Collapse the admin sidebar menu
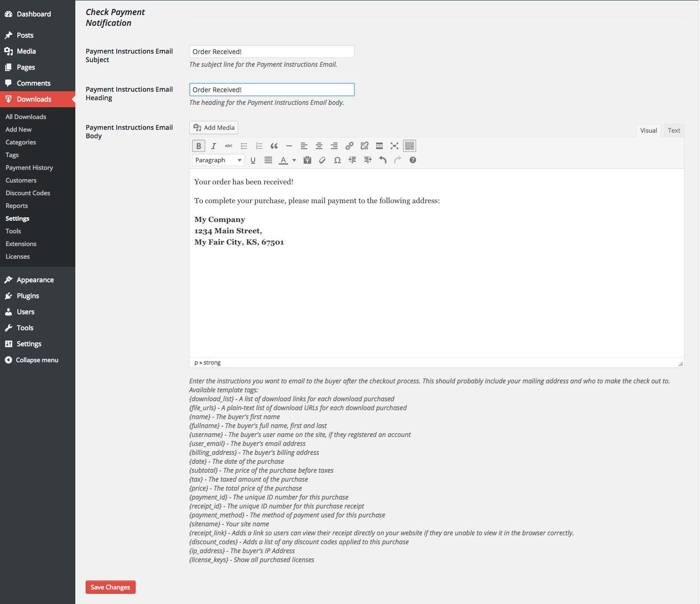700x604 pixels. 37,360
